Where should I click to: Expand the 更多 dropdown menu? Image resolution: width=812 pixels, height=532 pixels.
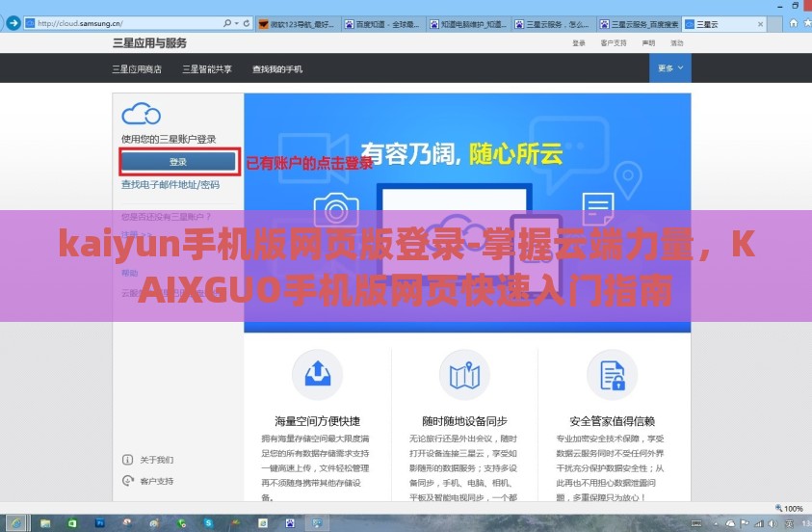coord(670,67)
